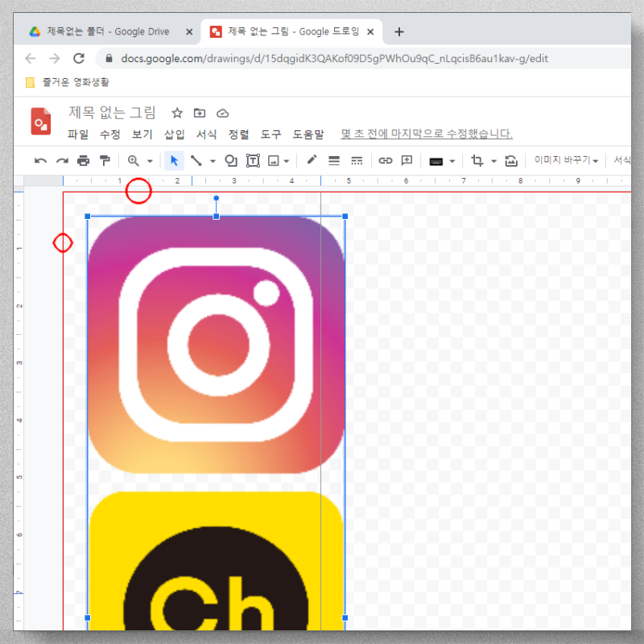Click the rotation handle above the image
The width and height of the screenshot is (644, 644).
(x=216, y=198)
